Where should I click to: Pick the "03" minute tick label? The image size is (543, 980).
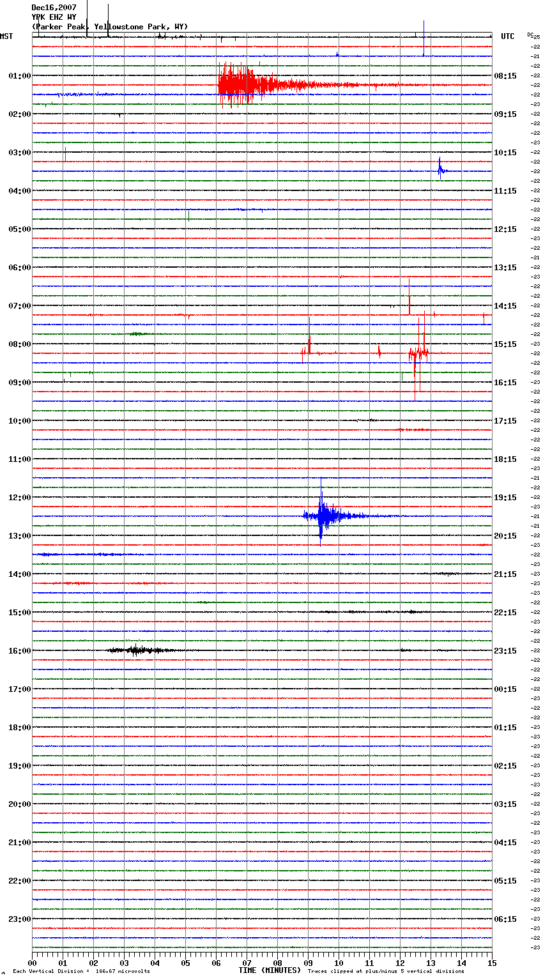(124, 963)
